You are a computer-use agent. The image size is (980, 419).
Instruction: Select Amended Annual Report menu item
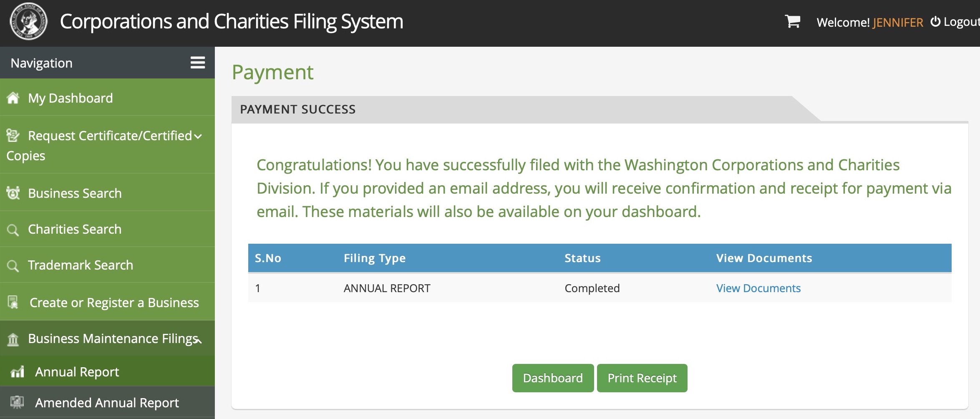(107, 402)
